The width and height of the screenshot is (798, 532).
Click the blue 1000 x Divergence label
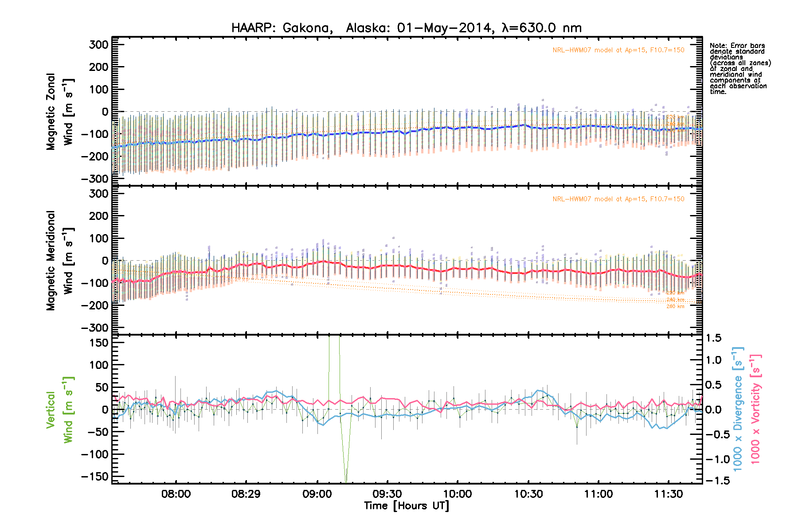(x=738, y=410)
